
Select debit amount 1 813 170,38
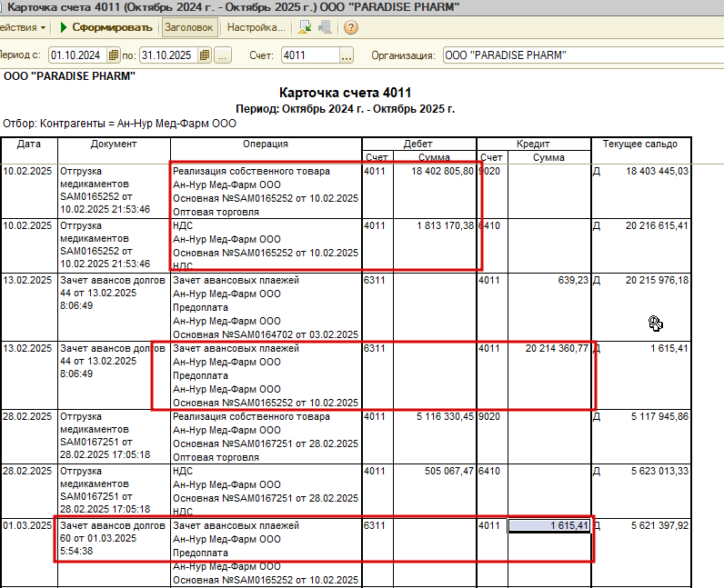point(445,225)
